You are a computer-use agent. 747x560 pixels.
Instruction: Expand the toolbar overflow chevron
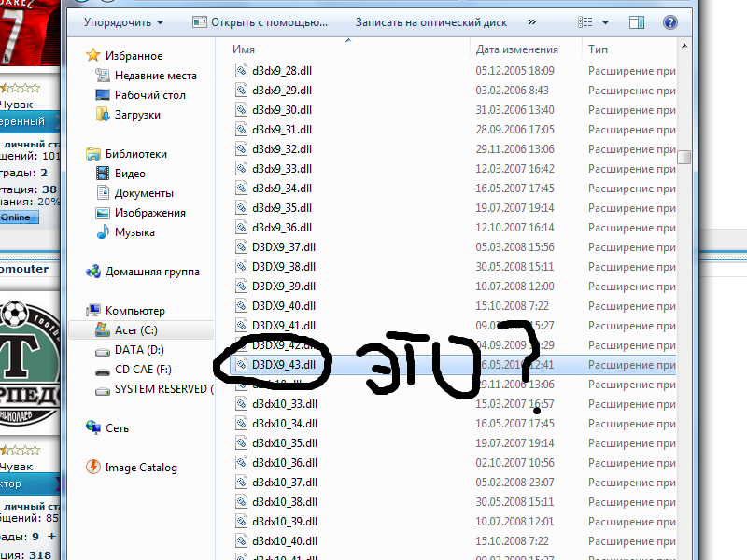tap(531, 21)
